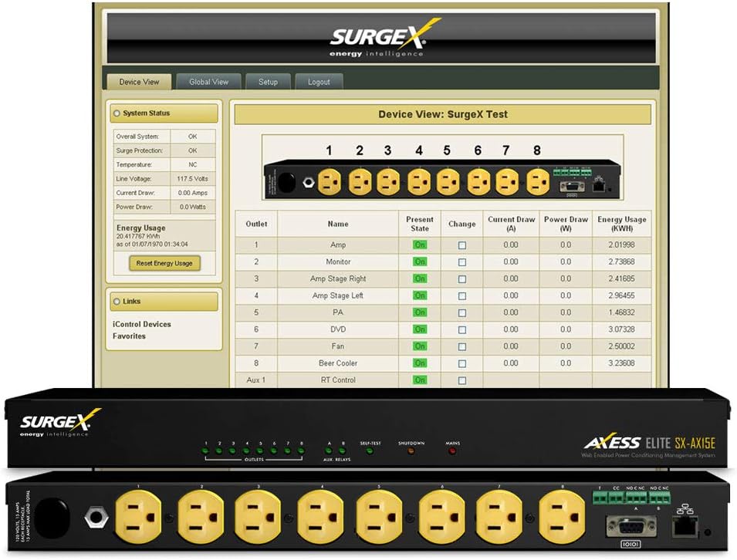Check the Change box for Amp Stage Left
The height and width of the screenshot is (560, 737).
[x=462, y=296]
